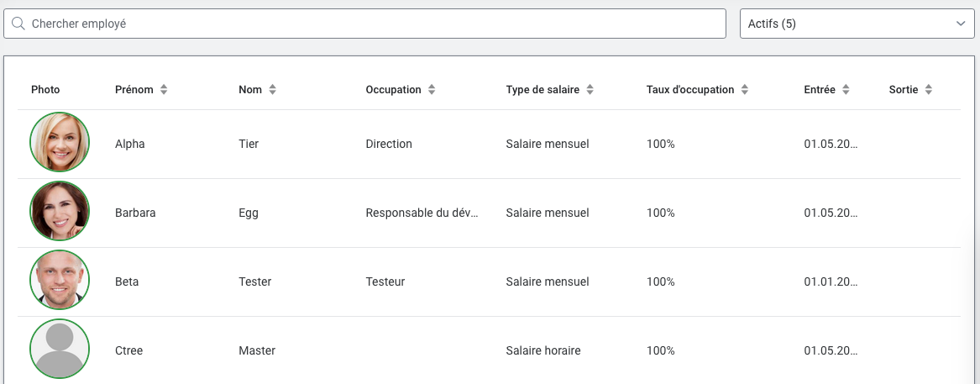Sort by Entrée date column
Screen dimensions: 980x384
coord(846,90)
